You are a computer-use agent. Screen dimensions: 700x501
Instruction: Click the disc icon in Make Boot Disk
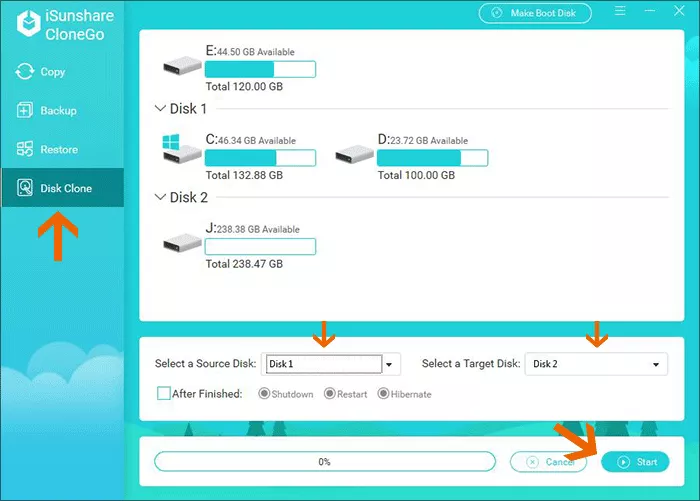coord(496,13)
